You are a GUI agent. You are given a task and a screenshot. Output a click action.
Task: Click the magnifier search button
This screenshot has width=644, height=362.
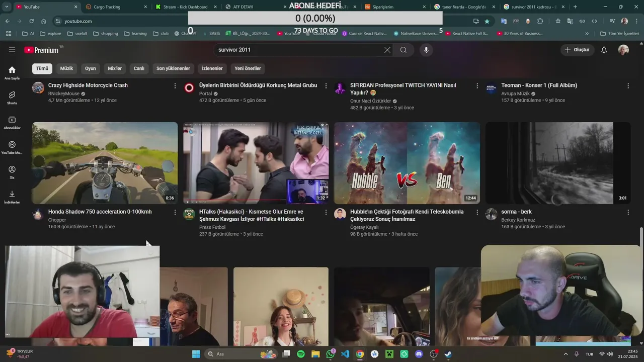coord(404,50)
